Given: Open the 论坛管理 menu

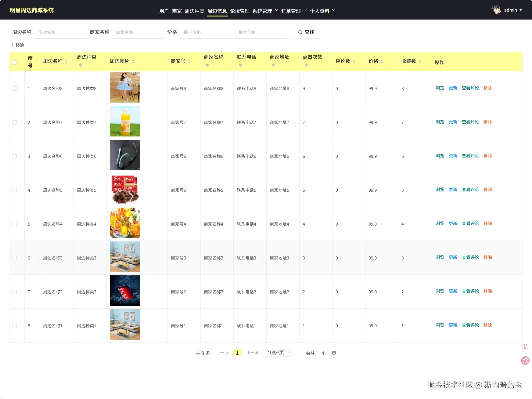Looking at the screenshot, I should point(240,11).
